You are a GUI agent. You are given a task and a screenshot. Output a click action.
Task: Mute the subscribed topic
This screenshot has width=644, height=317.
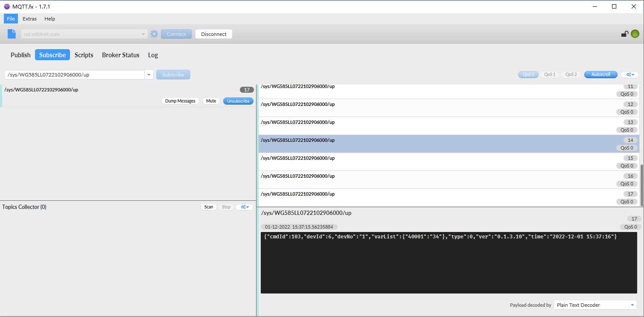(x=211, y=101)
